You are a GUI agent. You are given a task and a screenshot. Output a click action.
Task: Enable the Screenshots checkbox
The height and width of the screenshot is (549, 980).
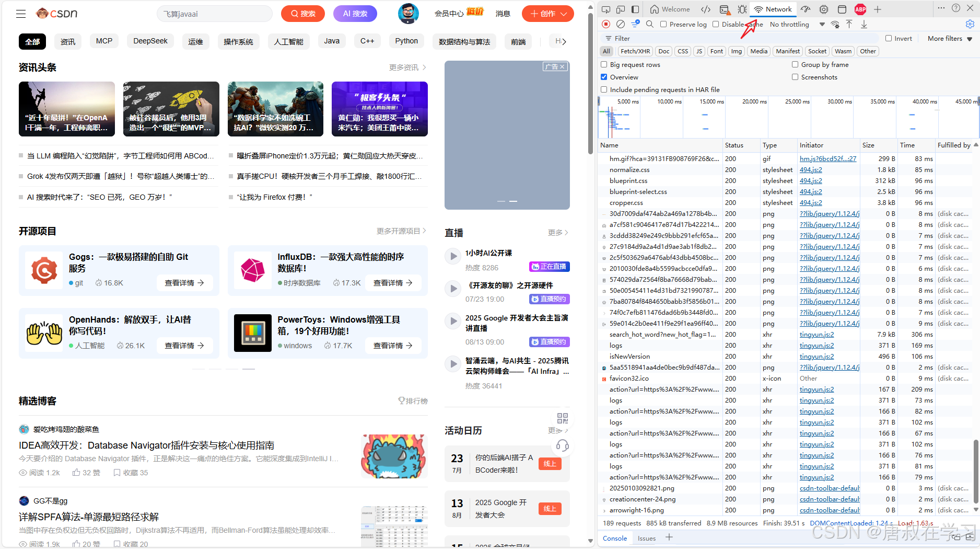[795, 77]
